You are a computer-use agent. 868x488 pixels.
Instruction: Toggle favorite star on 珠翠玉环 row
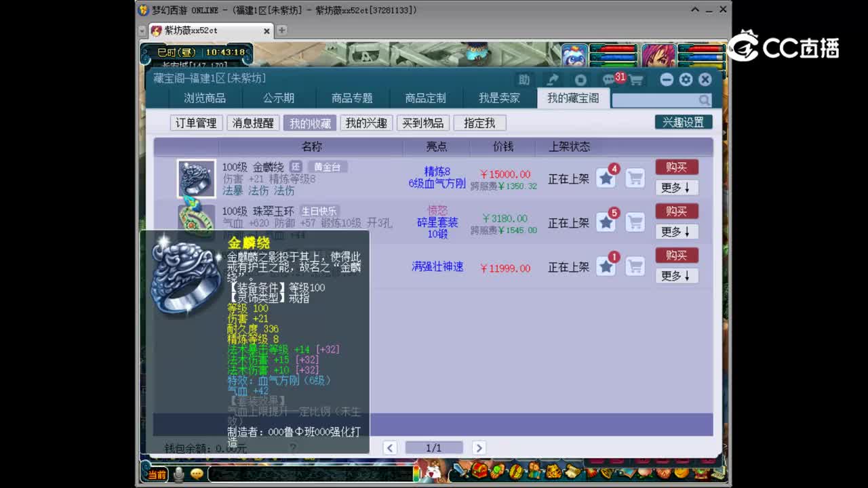606,223
